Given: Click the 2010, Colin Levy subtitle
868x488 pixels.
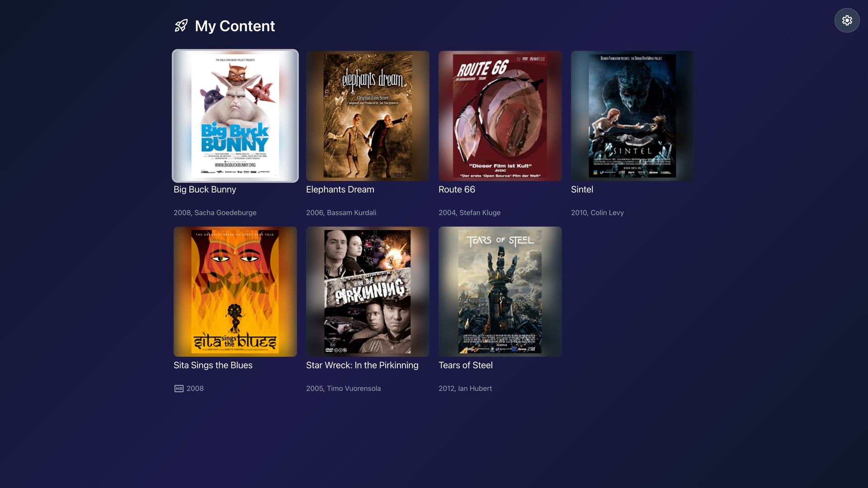Looking at the screenshot, I should click(597, 213).
